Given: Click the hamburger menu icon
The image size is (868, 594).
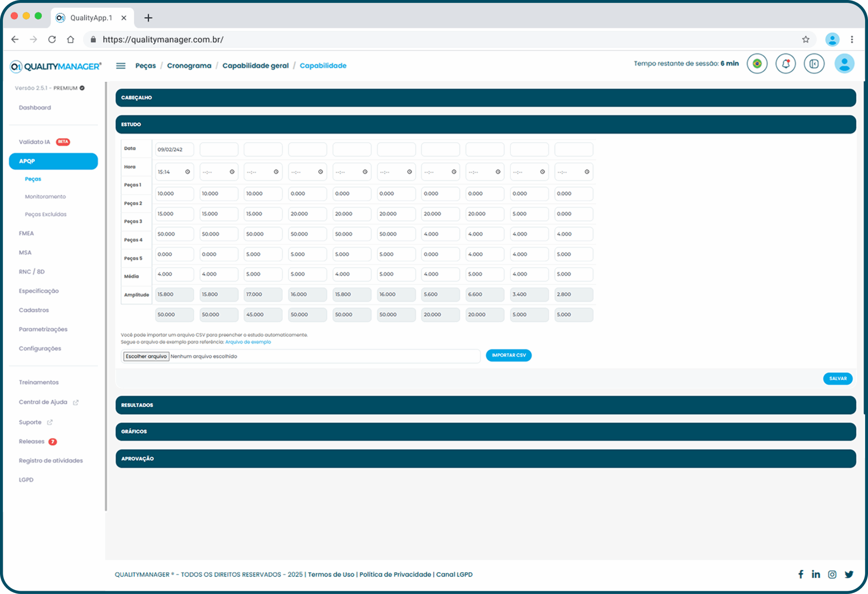Looking at the screenshot, I should [121, 66].
